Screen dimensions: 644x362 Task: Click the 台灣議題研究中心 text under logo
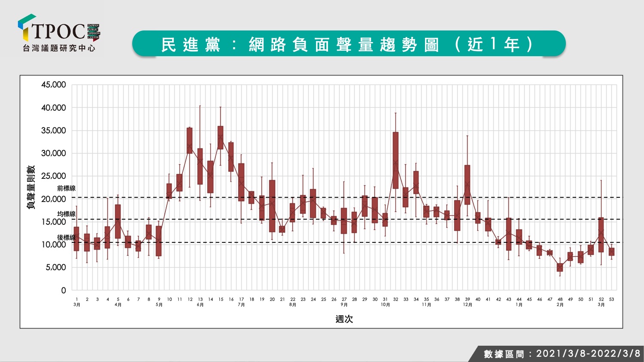click(59, 48)
